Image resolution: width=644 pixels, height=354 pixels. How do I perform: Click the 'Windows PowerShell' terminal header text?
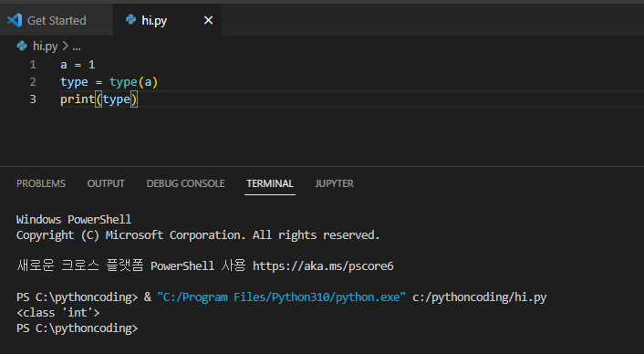click(74, 219)
